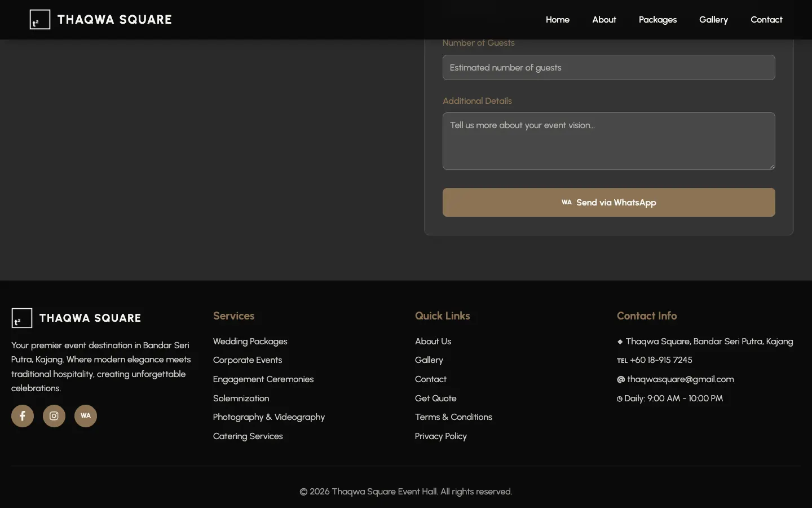Open Packages in the navigation bar

click(x=657, y=20)
